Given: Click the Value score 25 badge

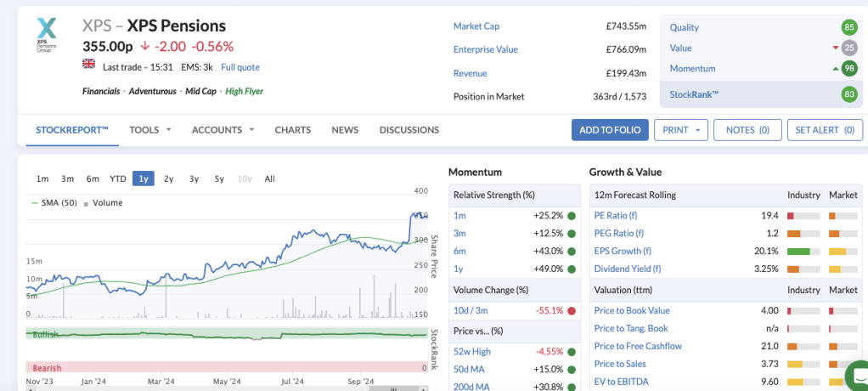Looking at the screenshot, I should tap(848, 48).
